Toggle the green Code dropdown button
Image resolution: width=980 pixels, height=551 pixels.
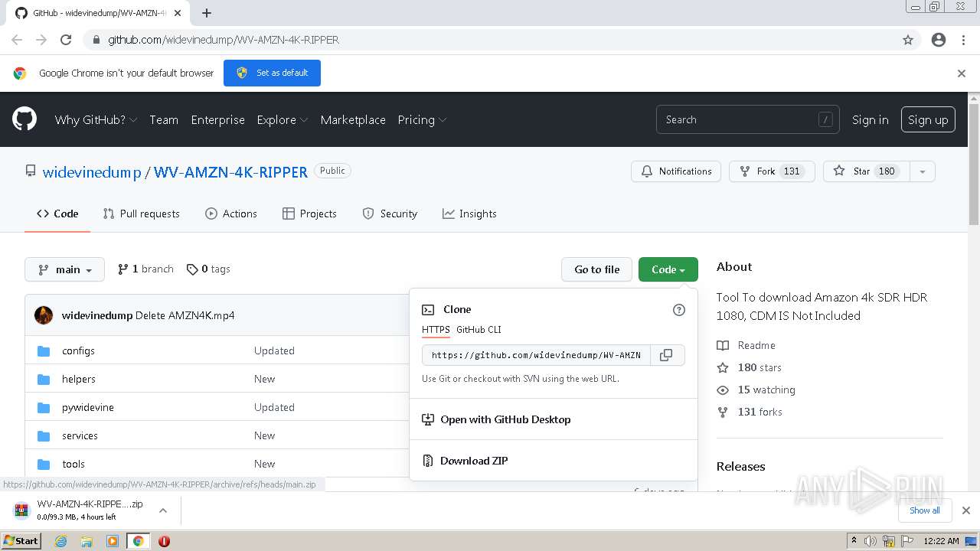tap(668, 269)
